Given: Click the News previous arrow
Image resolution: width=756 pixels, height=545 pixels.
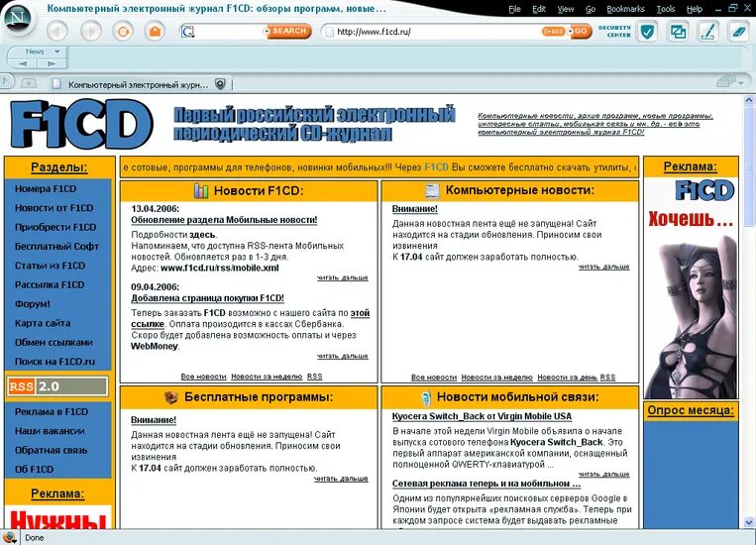Looking at the screenshot, I should 23,63.
